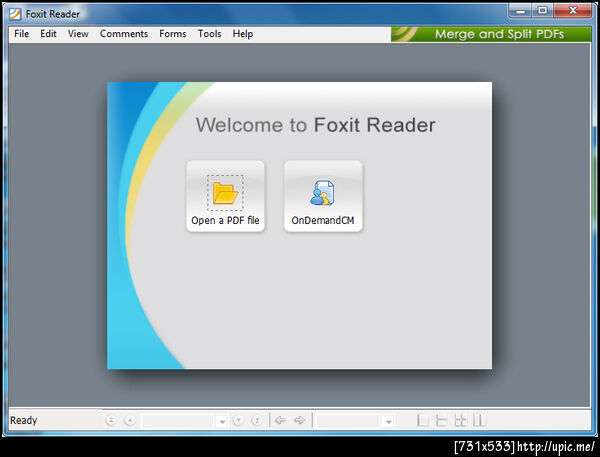Select continuous page layout icon
The width and height of the screenshot is (600, 457).
coord(441,420)
